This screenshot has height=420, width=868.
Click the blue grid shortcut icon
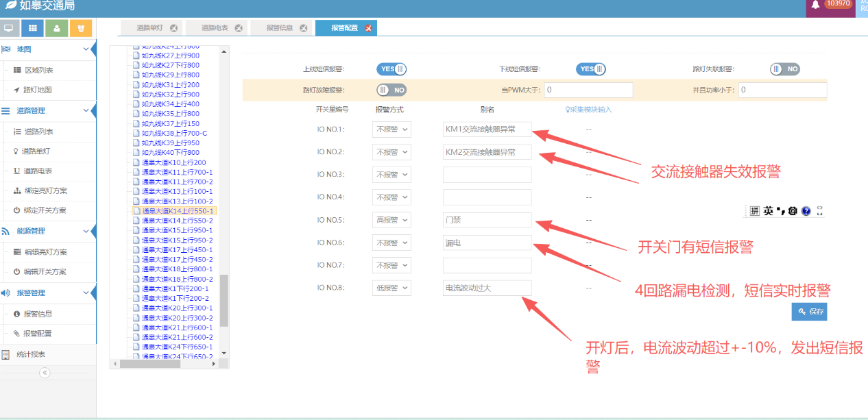coord(32,28)
